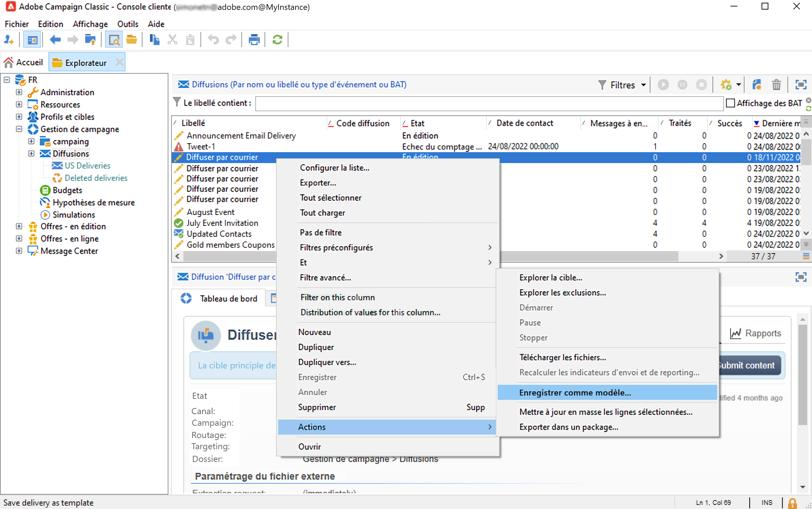Click the copy icon in the toolbar

(x=154, y=40)
